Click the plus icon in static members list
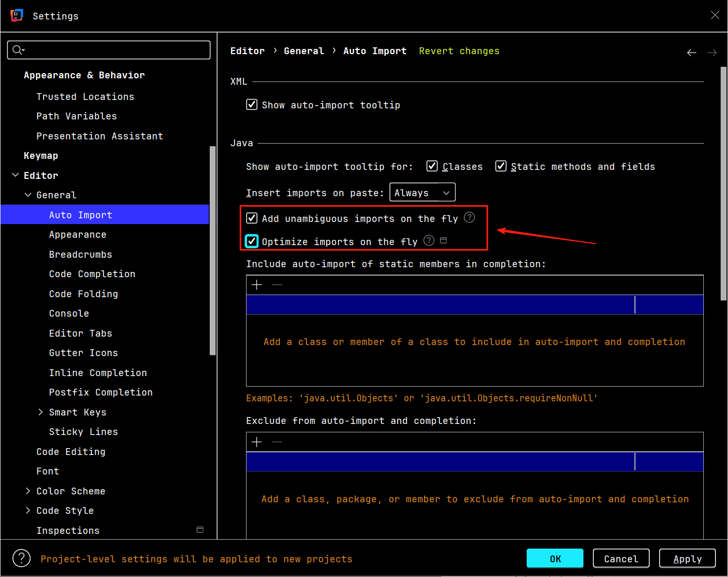The width and height of the screenshot is (728, 577). 257,285
